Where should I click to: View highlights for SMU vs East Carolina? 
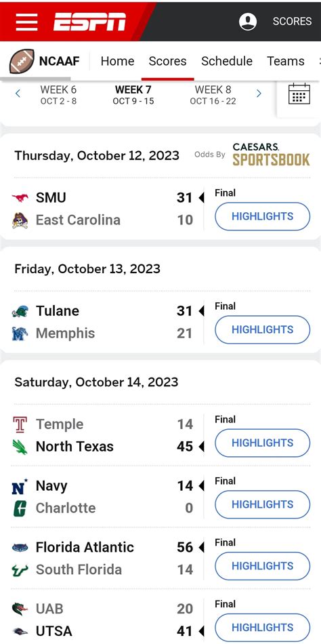[262, 216]
